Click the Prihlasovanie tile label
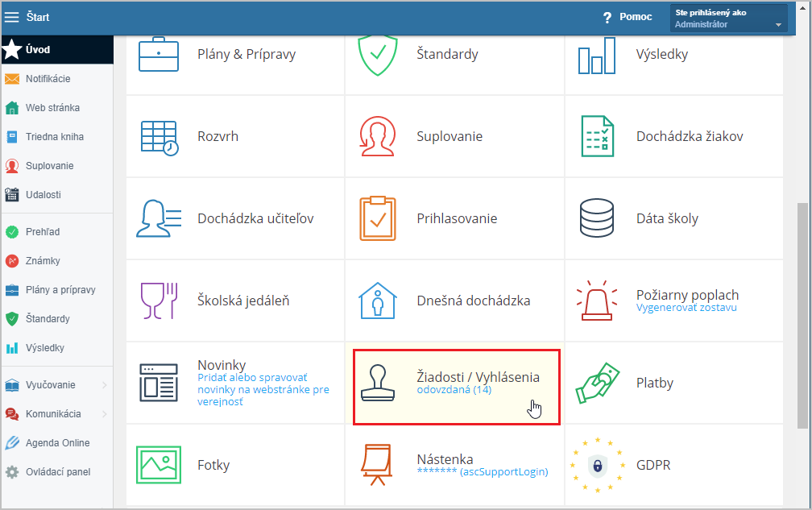The width and height of the screenshot is (812, 510). click(x=457, y=218)
